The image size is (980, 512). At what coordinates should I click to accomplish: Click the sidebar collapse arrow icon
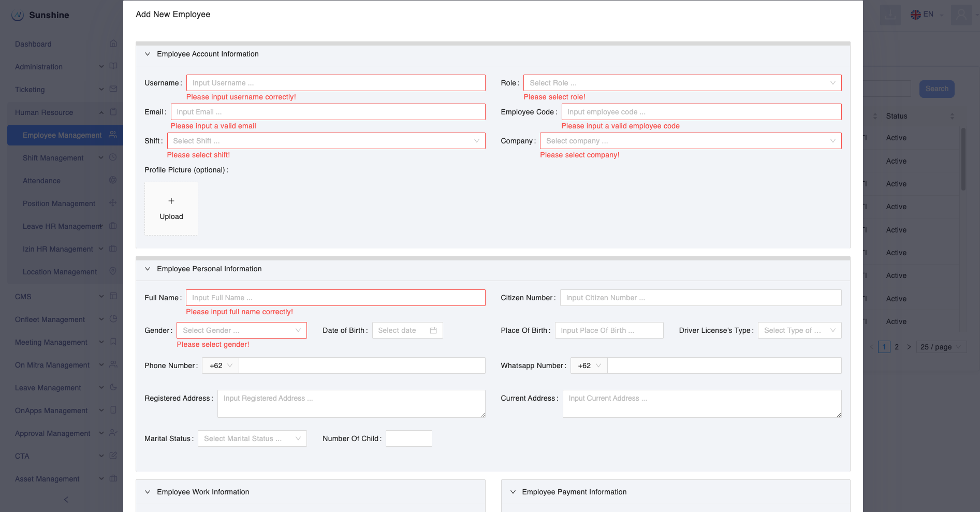pos(66,500)
